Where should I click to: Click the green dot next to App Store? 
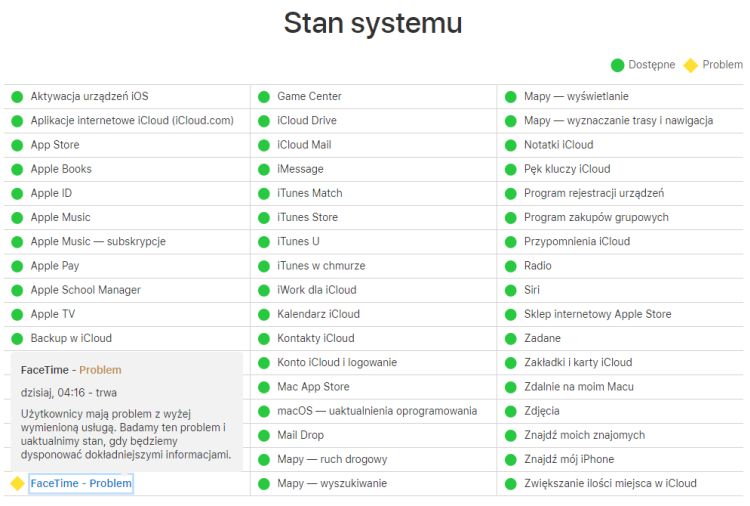17,145
